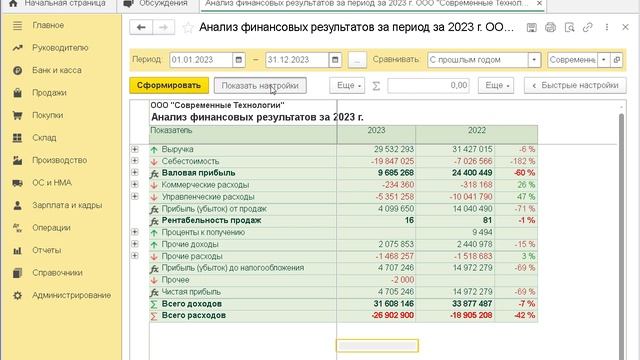Open the calendar for end date 31.12.2023
Viewport: 640px width, 360px height.
[x=335, y=60]
